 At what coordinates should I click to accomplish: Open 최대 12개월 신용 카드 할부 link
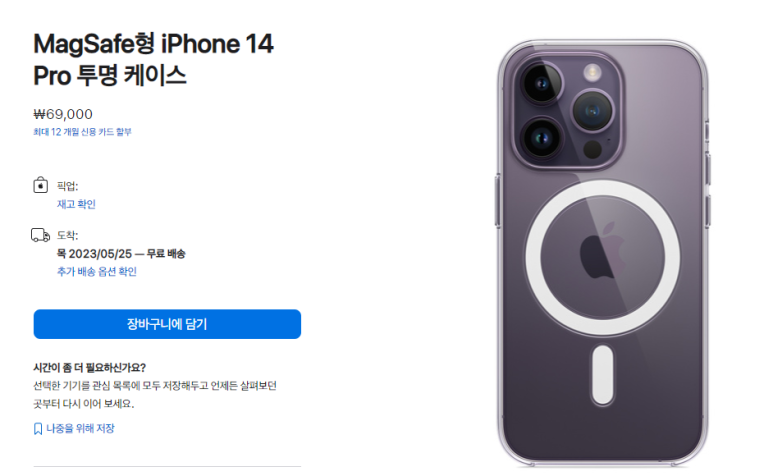pos(82,132)
